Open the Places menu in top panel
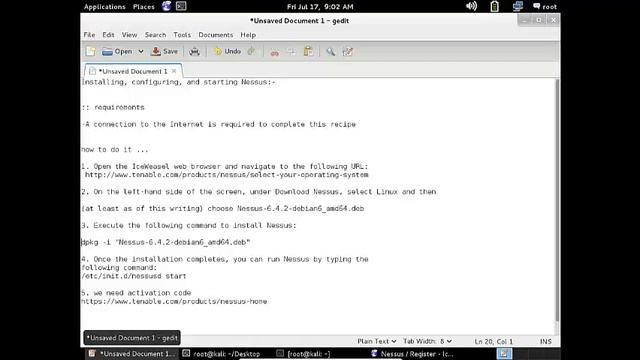 click(x=144, y=7)
